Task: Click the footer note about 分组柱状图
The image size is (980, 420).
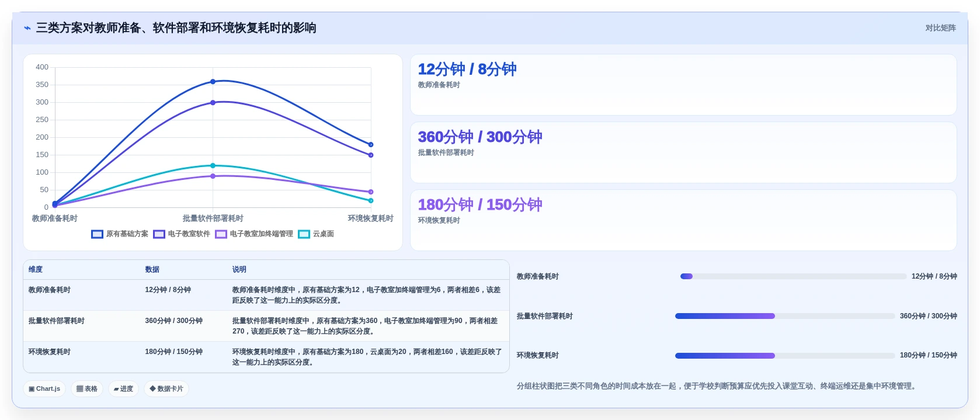Action: coord(718,387)
